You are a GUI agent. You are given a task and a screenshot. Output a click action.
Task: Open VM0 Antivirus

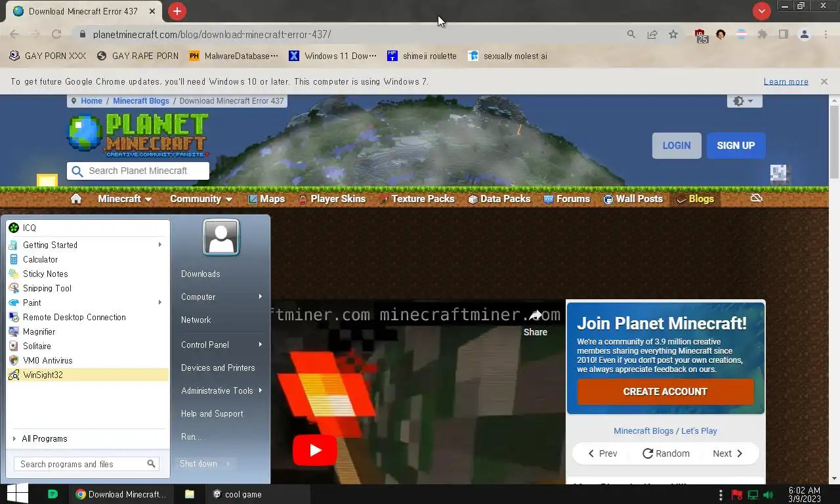click(x=88, y=360)
